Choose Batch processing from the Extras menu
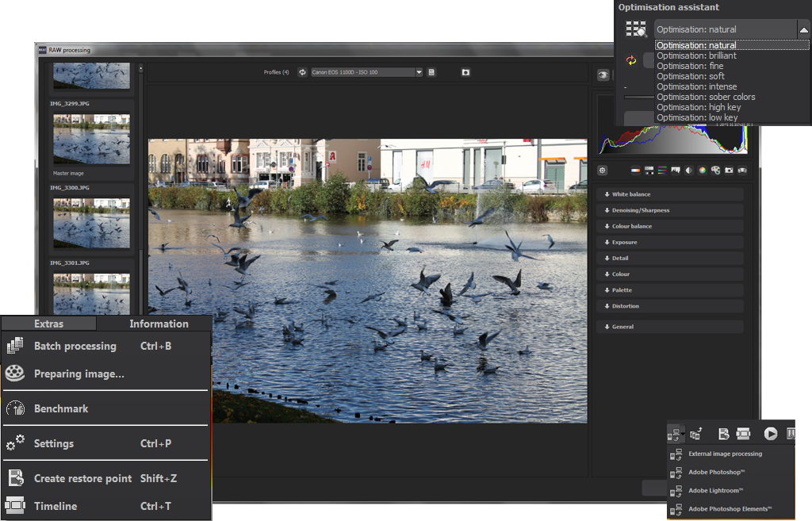 pos(75,346)
